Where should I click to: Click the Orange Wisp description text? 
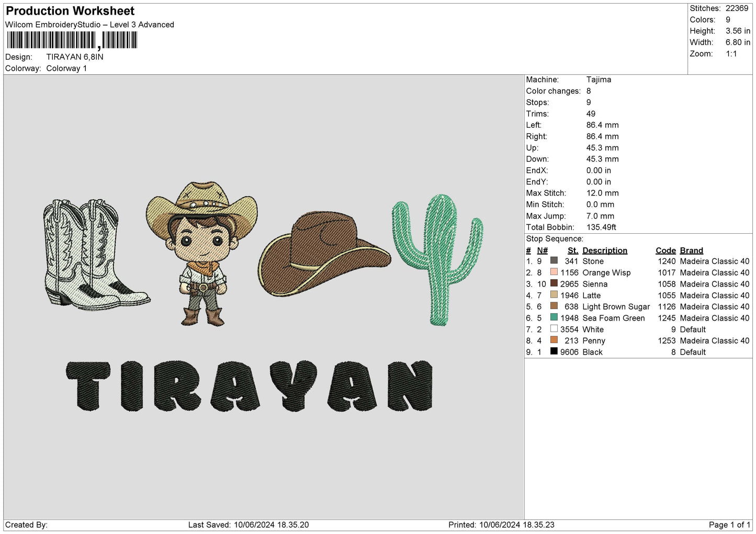(x=606, y=273)
